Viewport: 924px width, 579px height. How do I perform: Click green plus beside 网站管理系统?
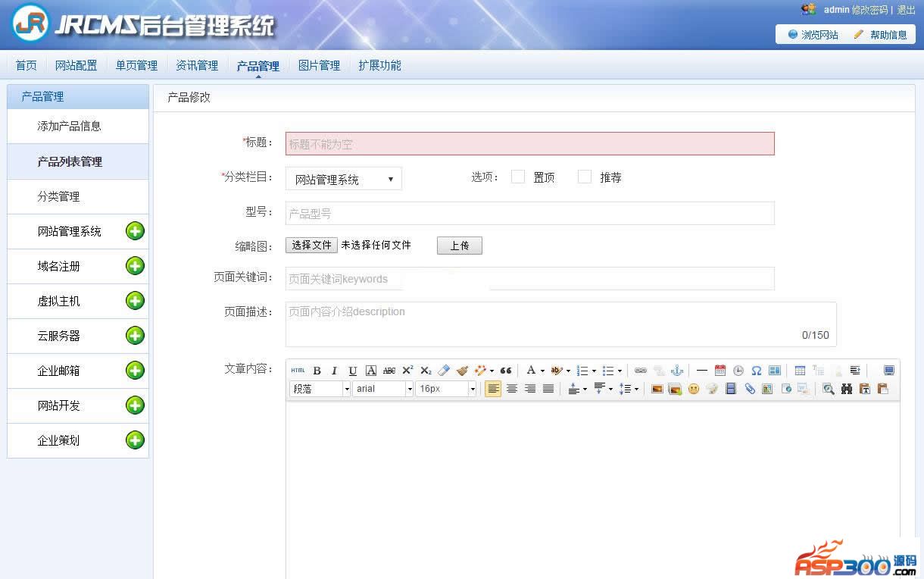coord(135,231)
